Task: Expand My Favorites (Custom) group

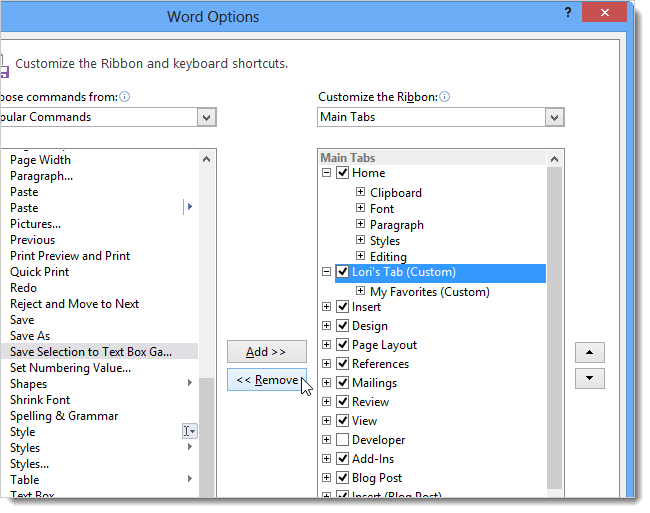Action: [361, 291]
